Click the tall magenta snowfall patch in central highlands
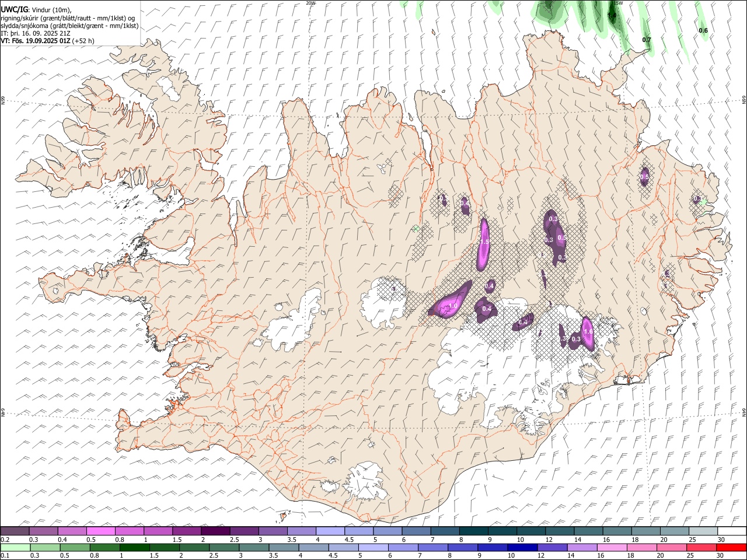747x560 pixels. click(483, 244)
